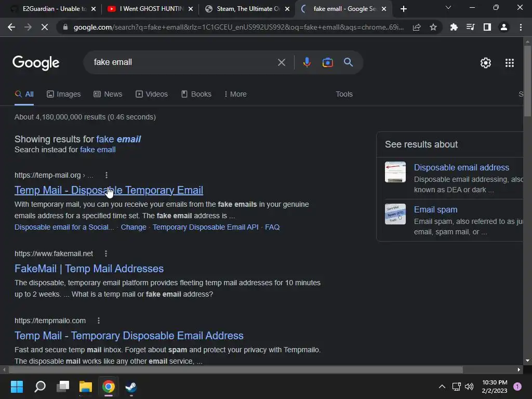Click the Google logo
This screenshot has height=399, width=532.
[36, 63]
